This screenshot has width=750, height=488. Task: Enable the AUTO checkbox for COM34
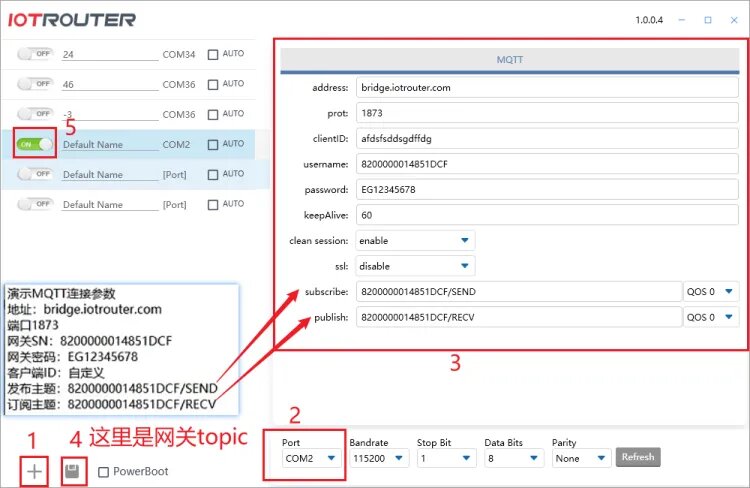pos(213,54)
